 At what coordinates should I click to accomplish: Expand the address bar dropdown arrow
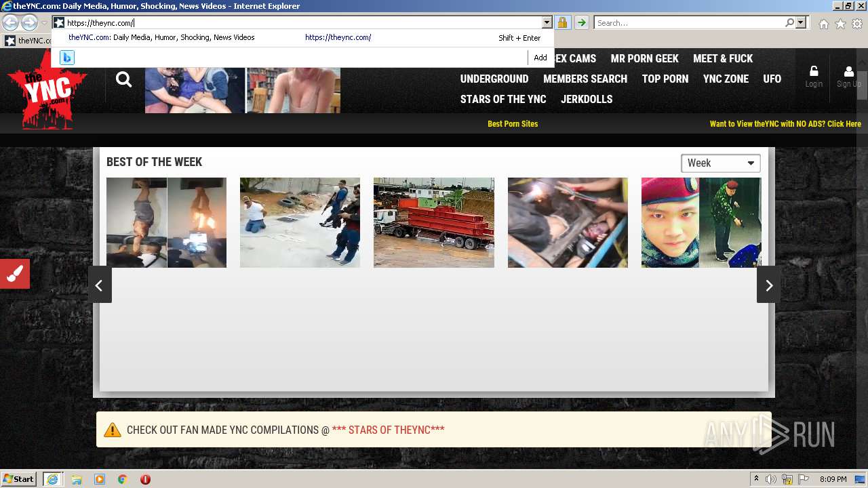[547, 23]
